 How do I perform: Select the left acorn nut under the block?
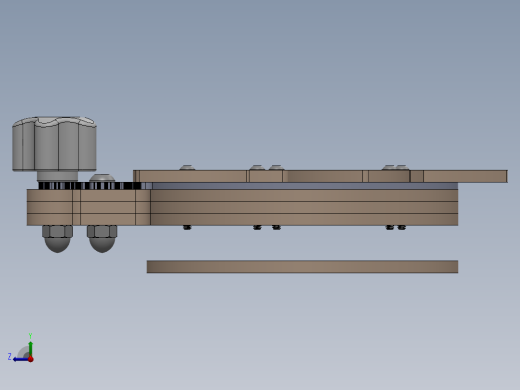coord(57,239)
